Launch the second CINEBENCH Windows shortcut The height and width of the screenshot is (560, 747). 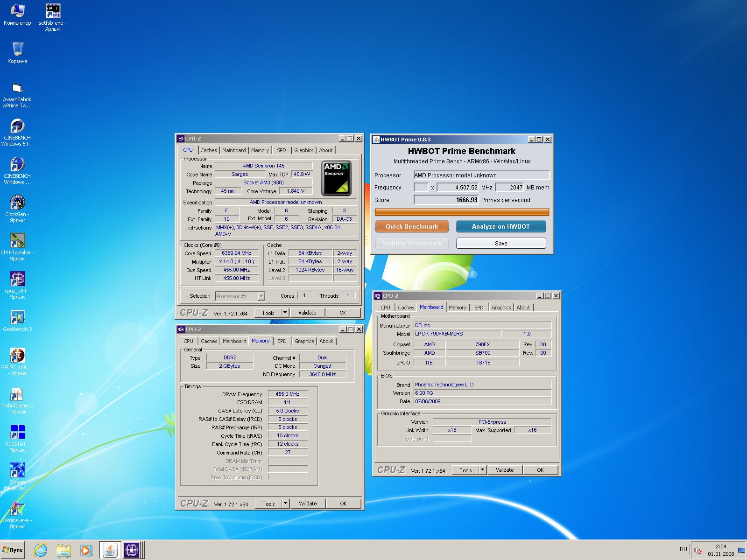pos(17,171)
